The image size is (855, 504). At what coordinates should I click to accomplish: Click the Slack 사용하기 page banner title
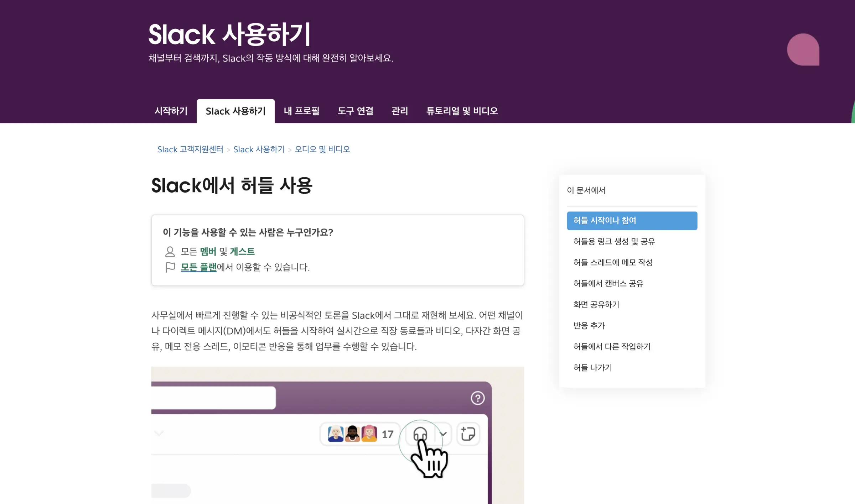coord(229,34)
